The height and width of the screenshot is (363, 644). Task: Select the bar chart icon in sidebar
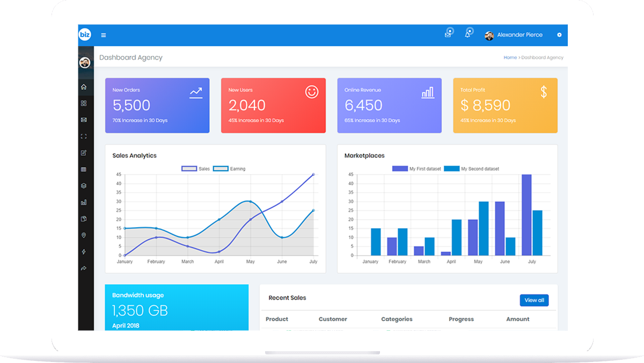(84, 202)
